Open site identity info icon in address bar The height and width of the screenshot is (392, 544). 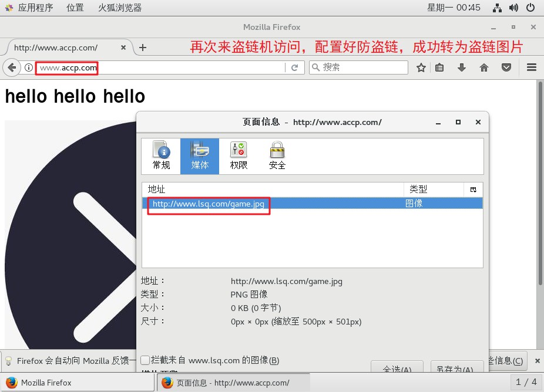[29, 67]
